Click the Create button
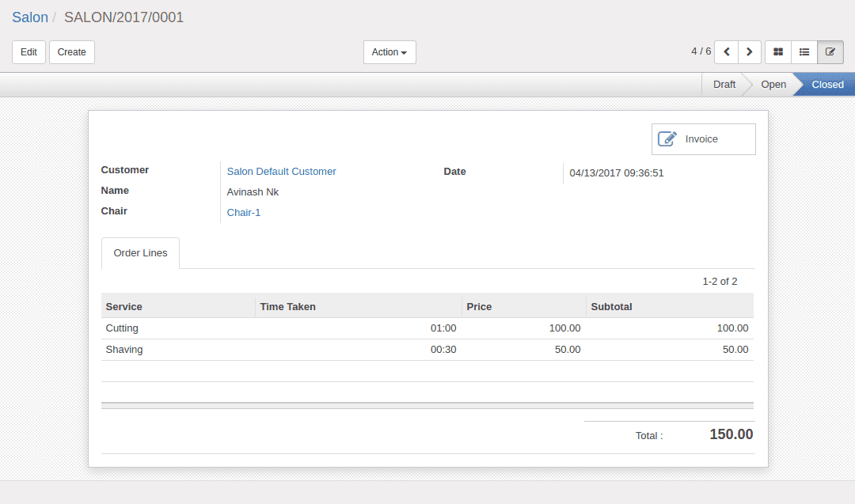The height and width of the screenshot is (504, 855). [72, 52]
